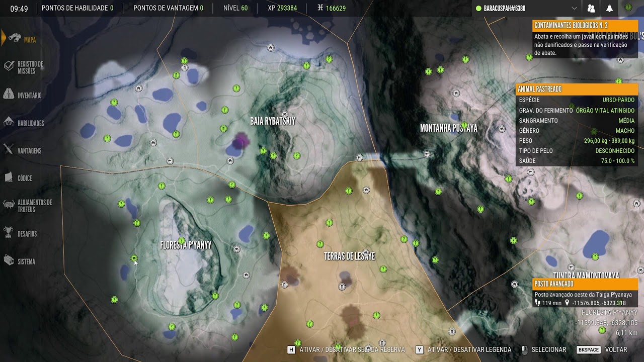The height and width of the screenshot is (362, 644).
Task: Select outpost icon at top of Baía Rybatskiy
Action: [x=271, y=48]
